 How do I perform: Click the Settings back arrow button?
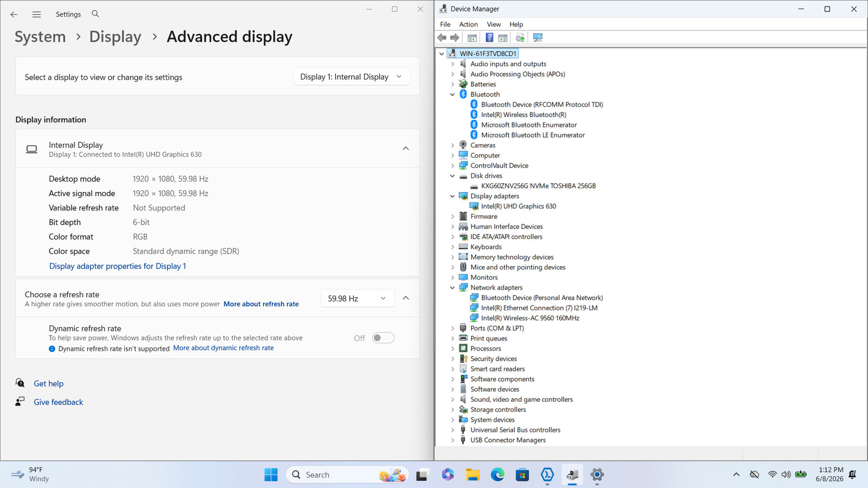pos(14,14)
